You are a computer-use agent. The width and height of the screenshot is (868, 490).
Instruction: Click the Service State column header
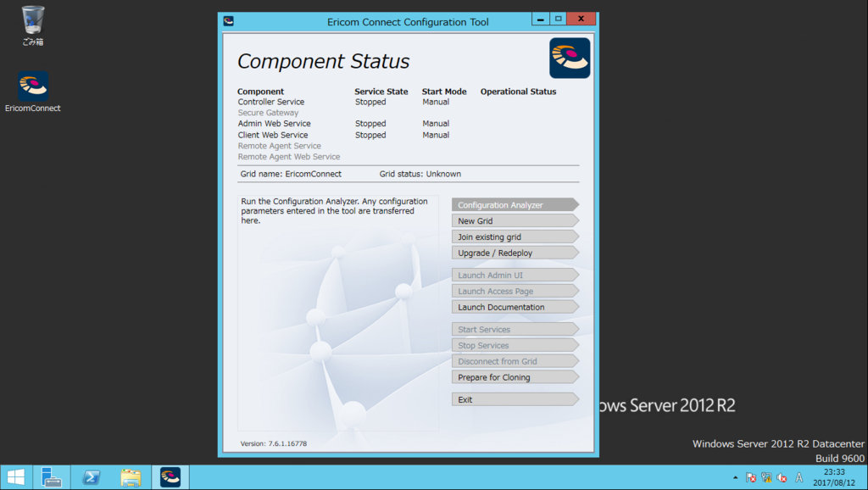[x=381, y=92]
